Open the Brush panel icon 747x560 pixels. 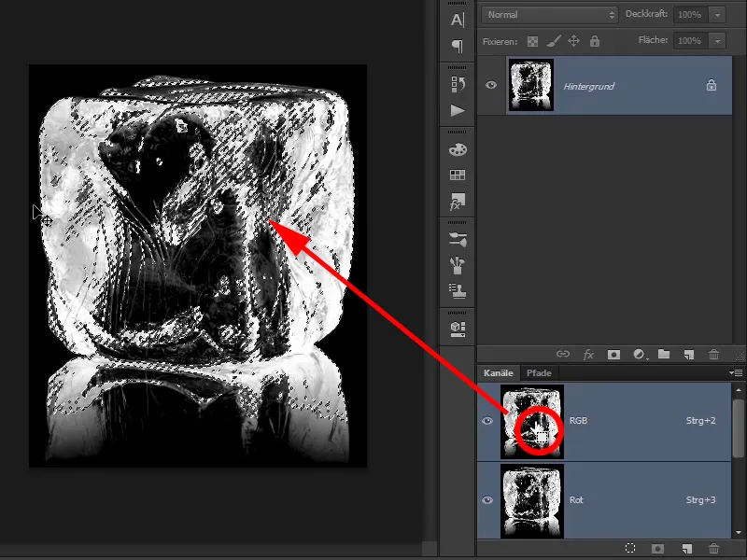point(458,265)
